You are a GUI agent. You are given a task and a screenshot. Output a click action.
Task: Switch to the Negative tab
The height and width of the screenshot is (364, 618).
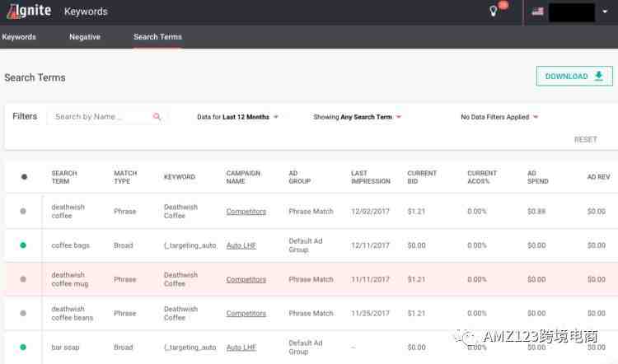point(85,36)
